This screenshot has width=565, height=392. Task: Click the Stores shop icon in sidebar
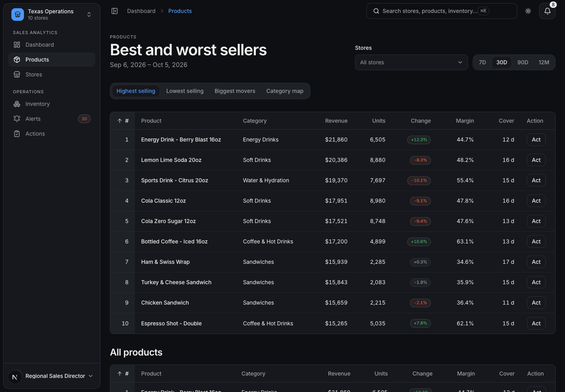click(17, 74)
